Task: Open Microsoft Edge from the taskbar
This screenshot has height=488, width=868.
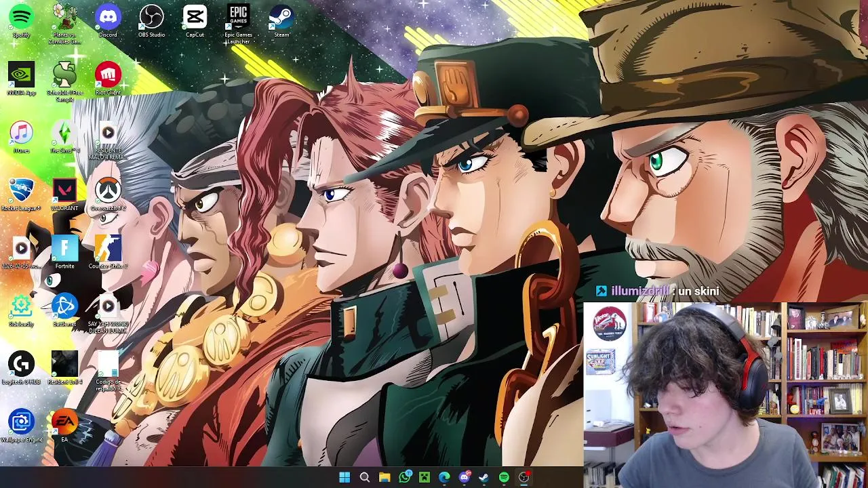Action: [x=444, y=478]
